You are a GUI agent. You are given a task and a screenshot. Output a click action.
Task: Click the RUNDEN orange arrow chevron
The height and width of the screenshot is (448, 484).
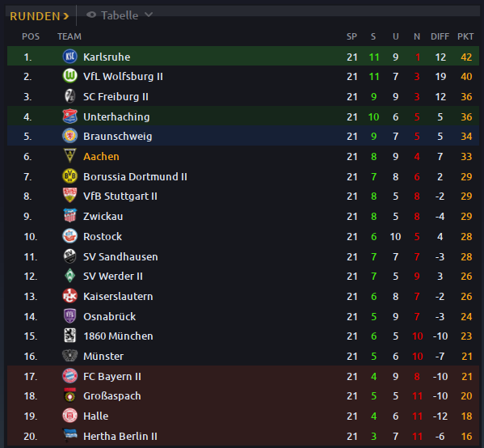[x=65, y=16]
